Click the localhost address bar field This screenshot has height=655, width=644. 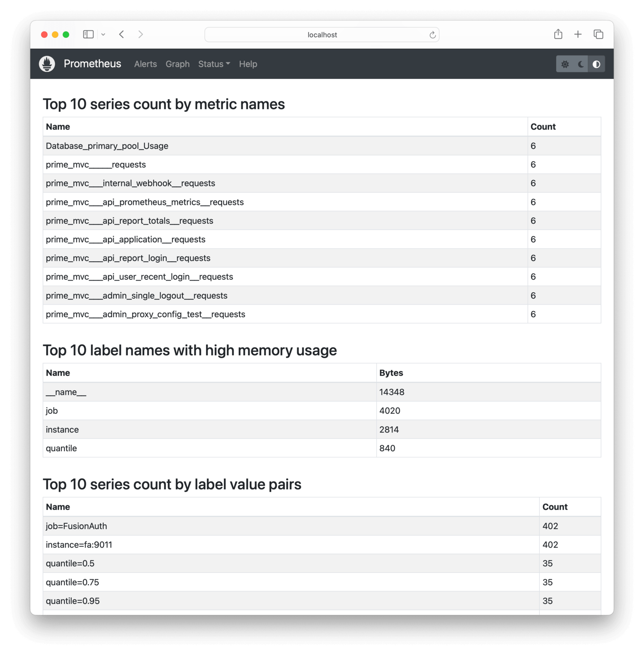(322, 35)
